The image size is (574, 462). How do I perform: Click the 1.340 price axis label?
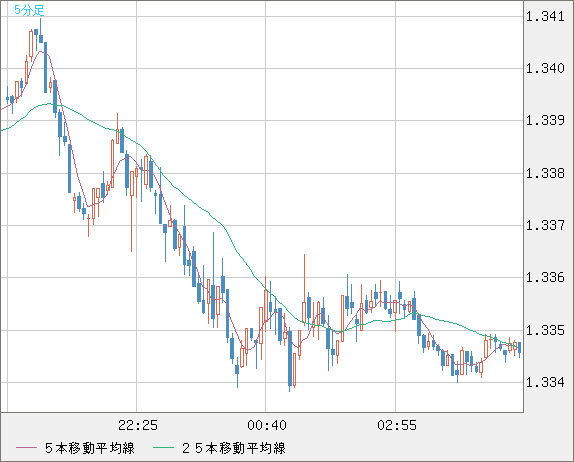click(x=545, y=68)
